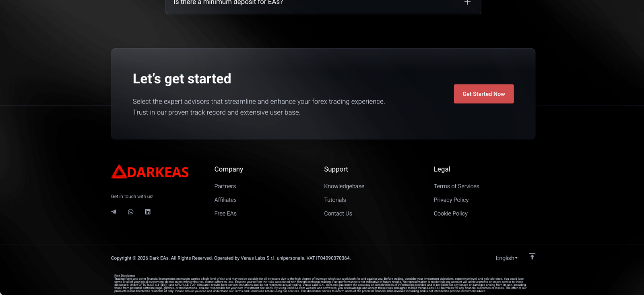644x295 pixels.
Task: Open the LinkedIn icon link
Action: point(148,212)
